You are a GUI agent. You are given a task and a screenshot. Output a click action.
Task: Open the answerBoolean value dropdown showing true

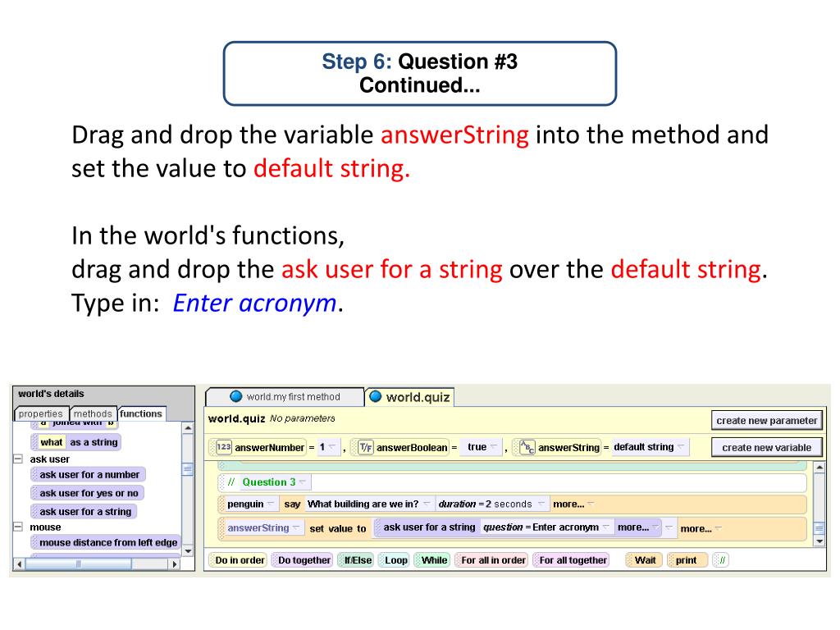(x=482, y=447)
